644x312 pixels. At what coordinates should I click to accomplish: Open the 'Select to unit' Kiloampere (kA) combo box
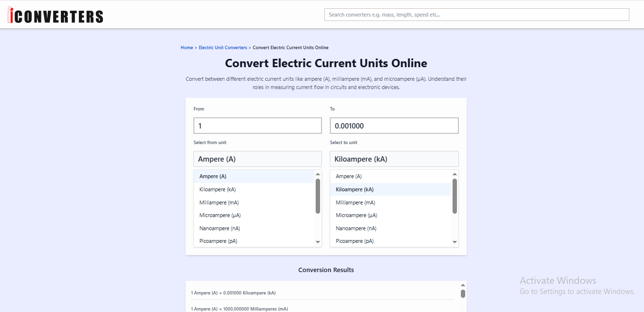(x=394, y=159)
